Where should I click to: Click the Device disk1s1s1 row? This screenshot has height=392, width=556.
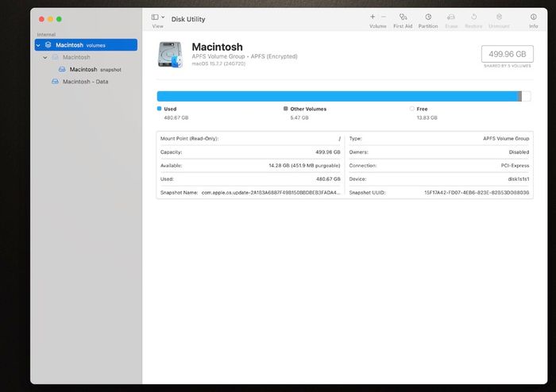pyautogui.click(x=439, y=179)
